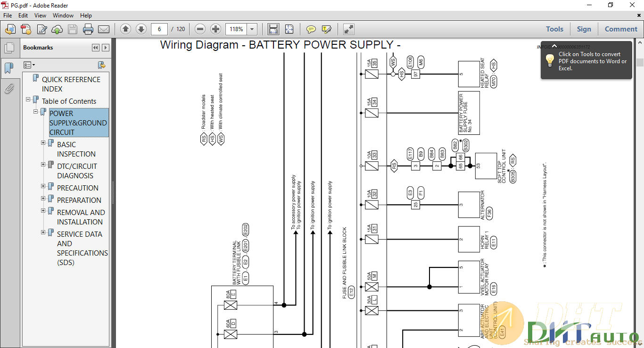The image size is (644, 348).
Task: Expand the REMOVAL AND INSTALLATION bookmark
Action: (x=43, y=211)
